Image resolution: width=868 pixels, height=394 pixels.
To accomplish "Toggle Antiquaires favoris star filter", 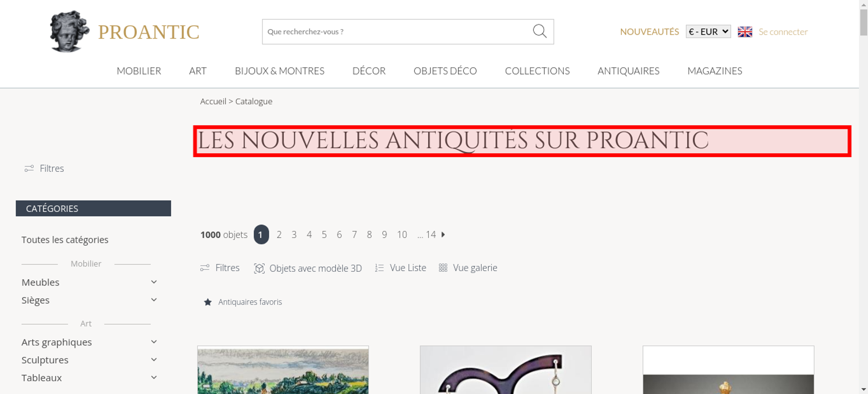I will [208, 302].
